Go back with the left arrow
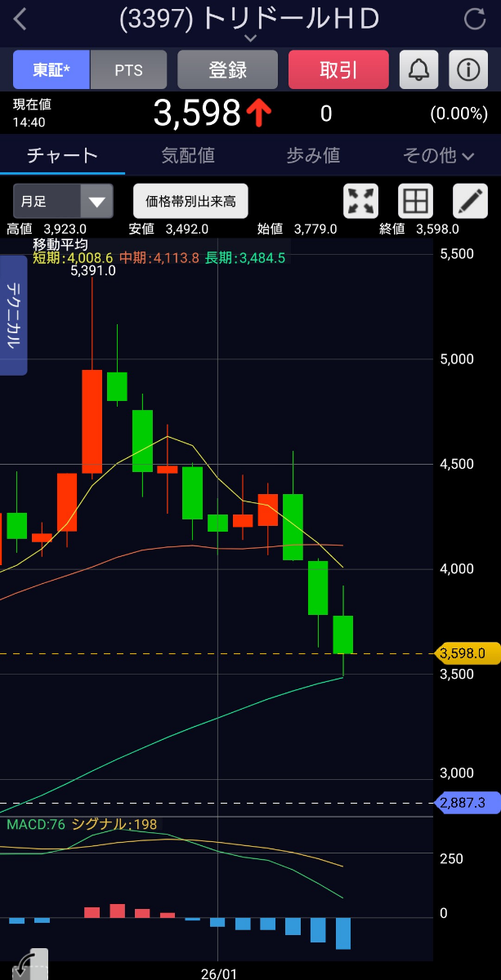 (x=20, y=19)
